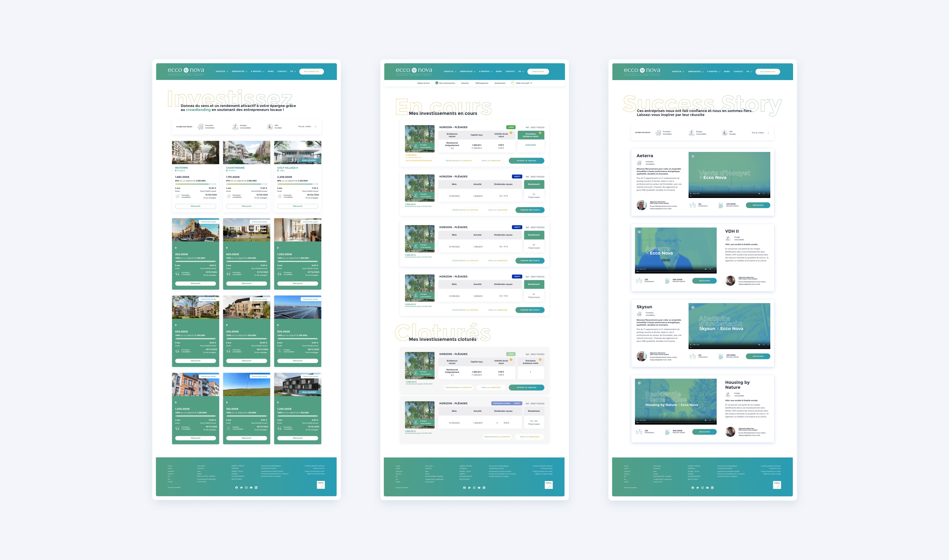Click SE CONNECTER on Success Story page
This screenshot has width=949, height=560.
pos(768,71)
